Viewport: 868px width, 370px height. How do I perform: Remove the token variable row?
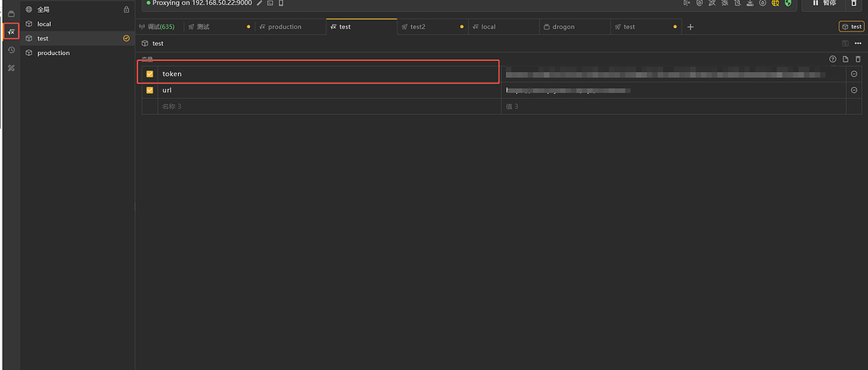854,75
